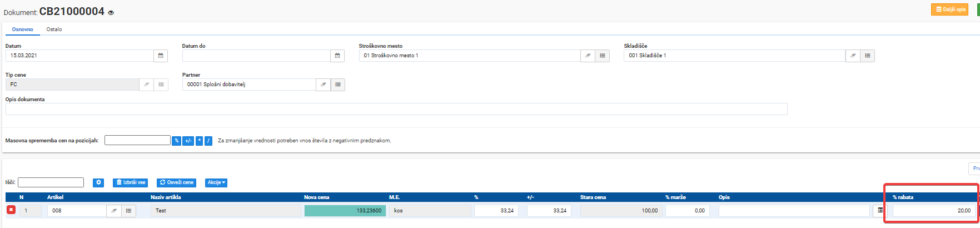
Task: Switch to the Ostalo tab
Action: pos(54,29)
